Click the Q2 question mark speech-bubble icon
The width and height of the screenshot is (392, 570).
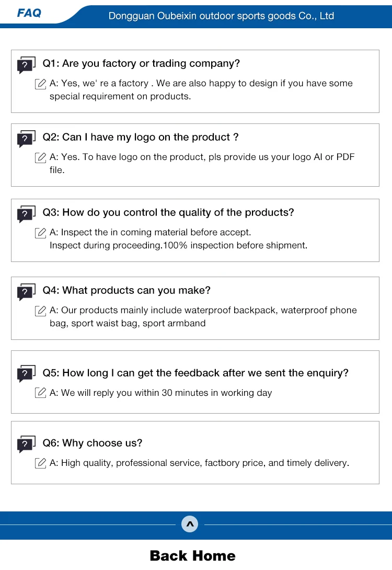pos(26,139)
